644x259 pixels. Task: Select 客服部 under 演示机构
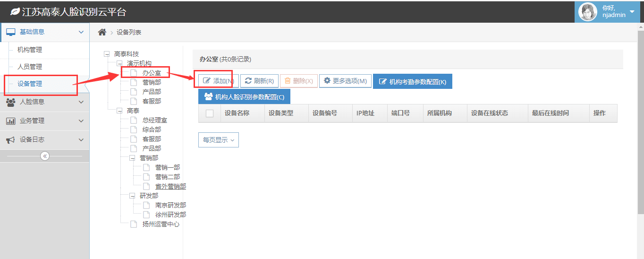[152, 101]
